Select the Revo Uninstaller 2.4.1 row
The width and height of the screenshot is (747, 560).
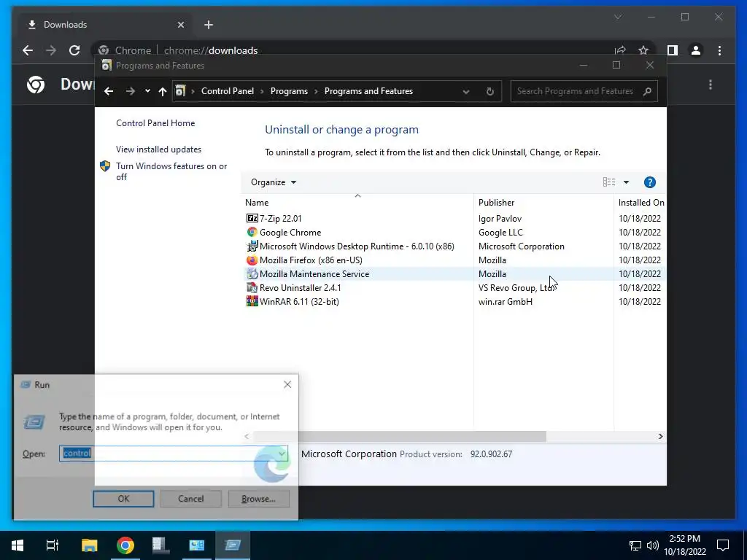pyautogui.click(x=452, y=287)
